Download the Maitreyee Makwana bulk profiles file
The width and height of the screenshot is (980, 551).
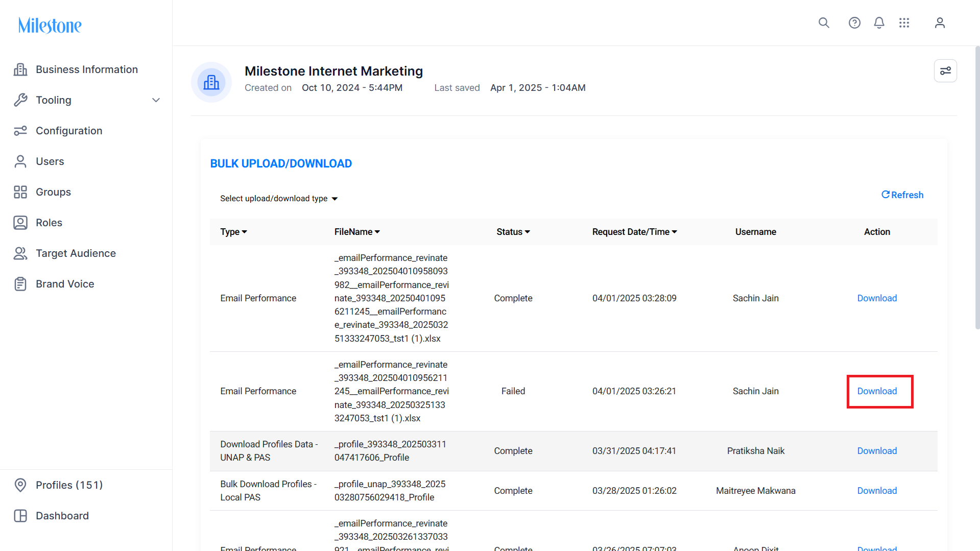pyautogui.click(x=877, y=491)
